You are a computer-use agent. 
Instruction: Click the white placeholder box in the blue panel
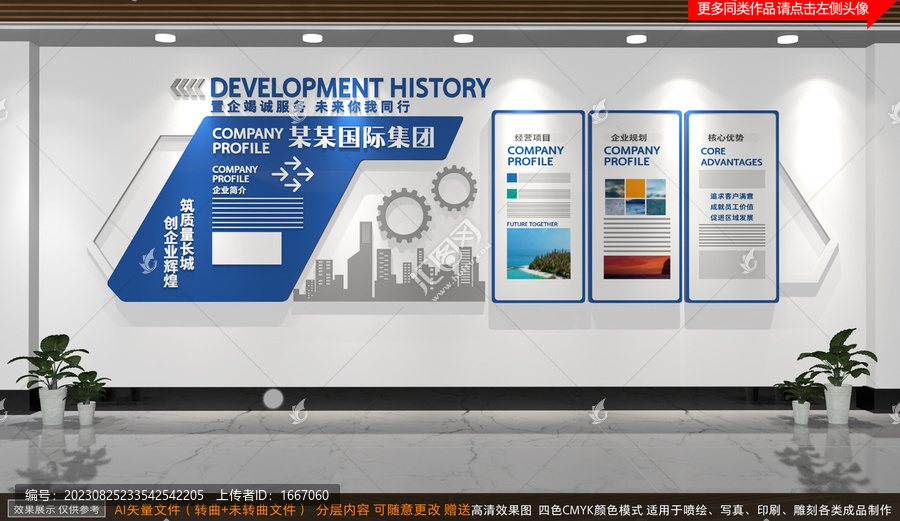tap(247, 248)
